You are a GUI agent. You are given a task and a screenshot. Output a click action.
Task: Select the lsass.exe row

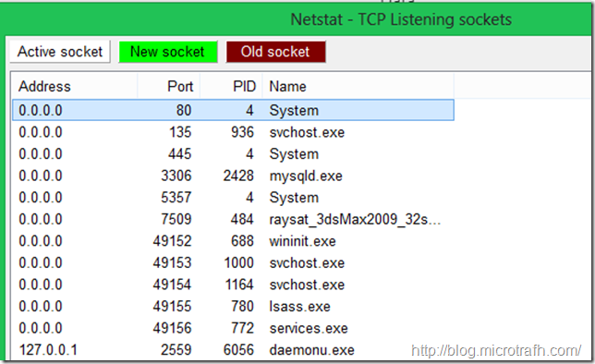233,307
